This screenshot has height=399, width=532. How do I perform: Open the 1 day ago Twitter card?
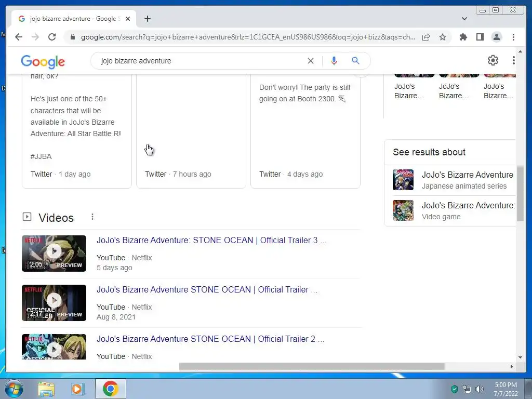pyautogui.click(x=77, y=130)
